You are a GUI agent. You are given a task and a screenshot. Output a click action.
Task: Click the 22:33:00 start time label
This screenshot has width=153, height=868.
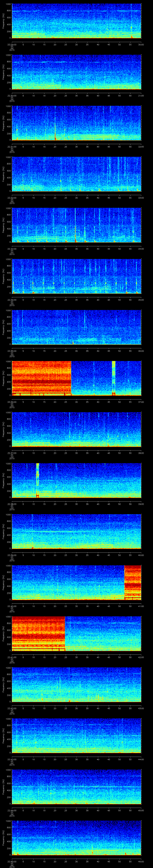pyautogui.click(x=12, y=249)
